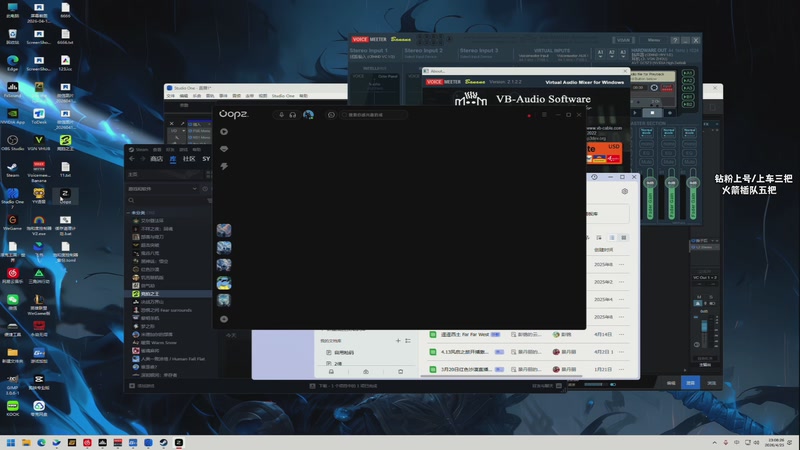The image size is (800, 450).
Task: Click the 浏览 button in Studio One
Action: (x=711, y=383)
